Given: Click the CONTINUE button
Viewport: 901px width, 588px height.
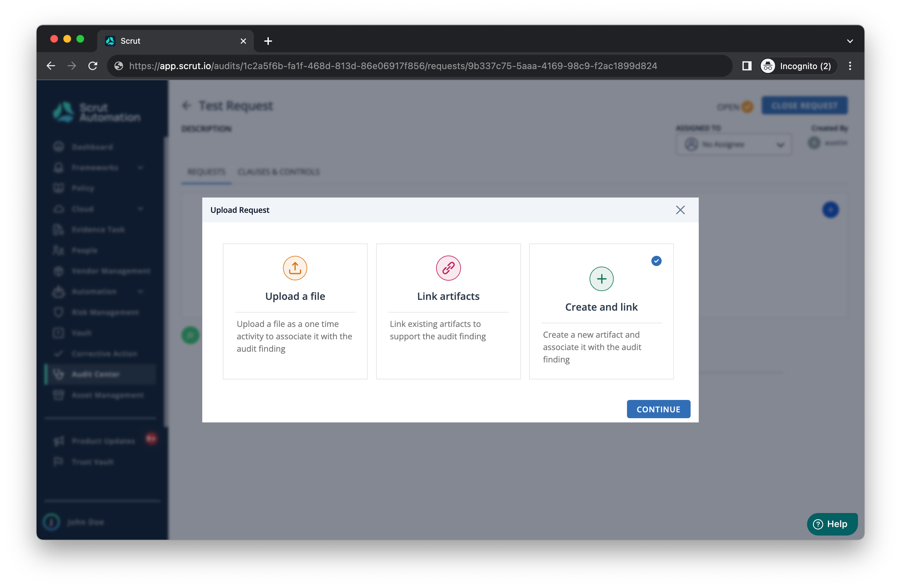Looking at the screenshot, I should click(658, 409).
